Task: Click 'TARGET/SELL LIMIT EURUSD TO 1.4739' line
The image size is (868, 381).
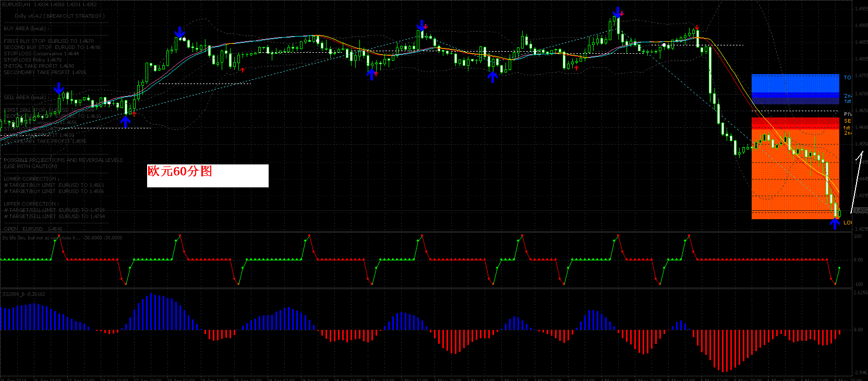Action: tap(54, 210)
